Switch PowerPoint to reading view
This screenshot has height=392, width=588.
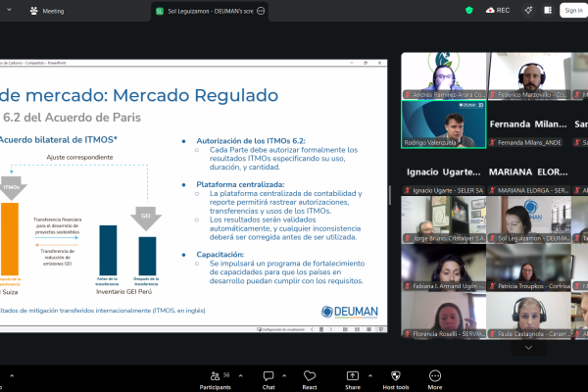coord(369,329)
